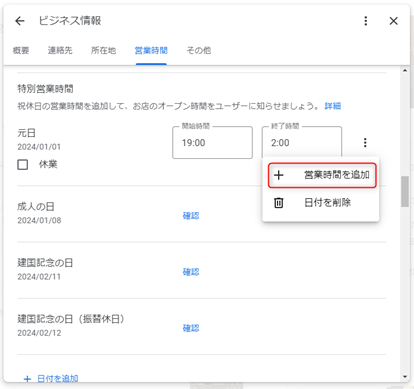The height and width of the screenshot is (389, 414).
Task: Click the scrollbar up arrow
Action: tap(405, 70)
